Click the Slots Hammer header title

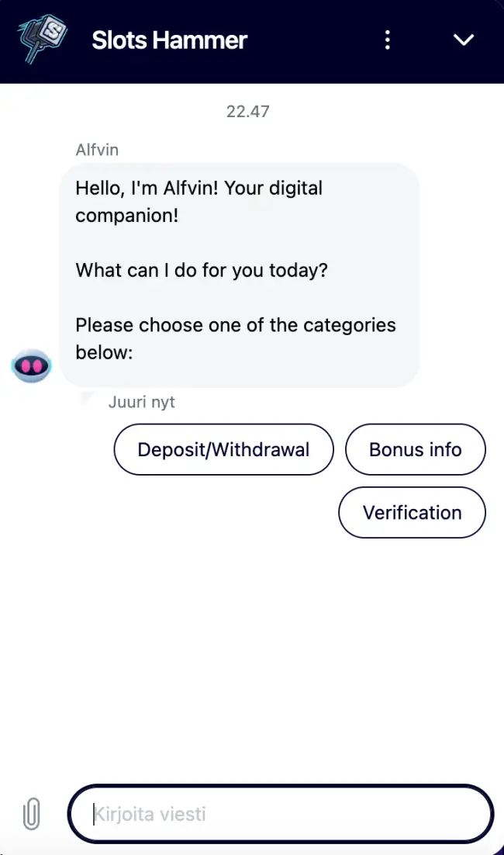pos(169,40)
